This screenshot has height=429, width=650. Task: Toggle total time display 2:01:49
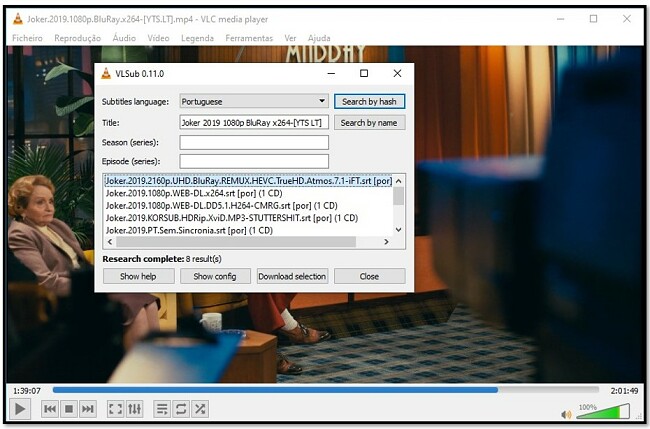tap(624, 391)
